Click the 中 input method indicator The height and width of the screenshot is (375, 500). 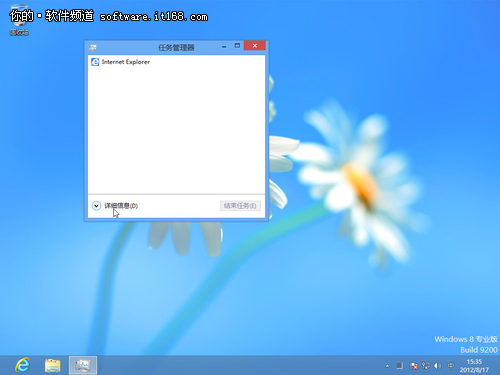(451, 366)
